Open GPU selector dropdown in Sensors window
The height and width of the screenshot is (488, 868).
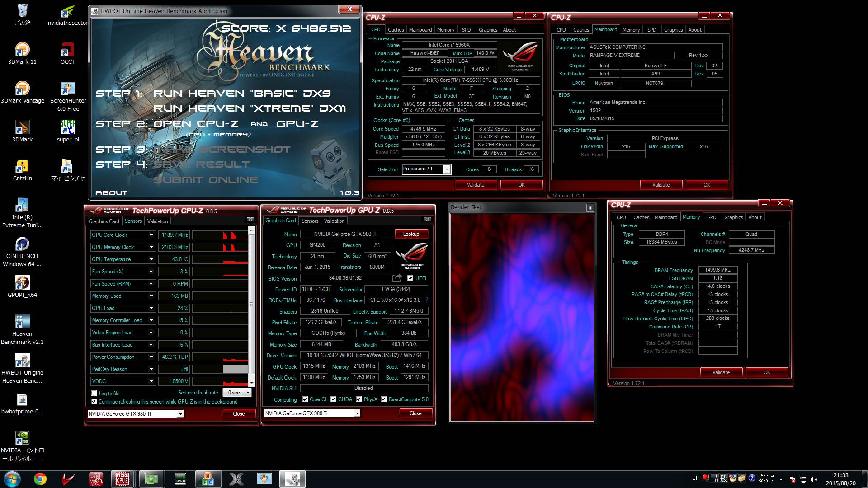coord(180,413)
